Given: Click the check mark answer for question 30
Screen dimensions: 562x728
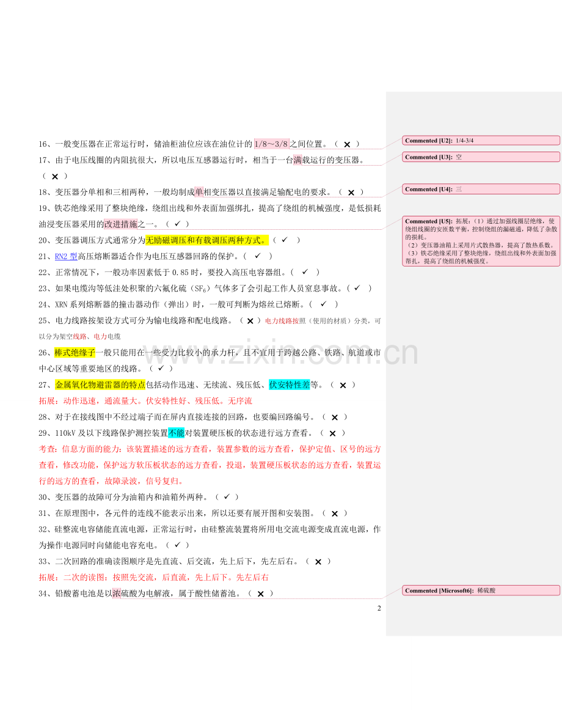Looking at the screenshot, I should [226, 497].
